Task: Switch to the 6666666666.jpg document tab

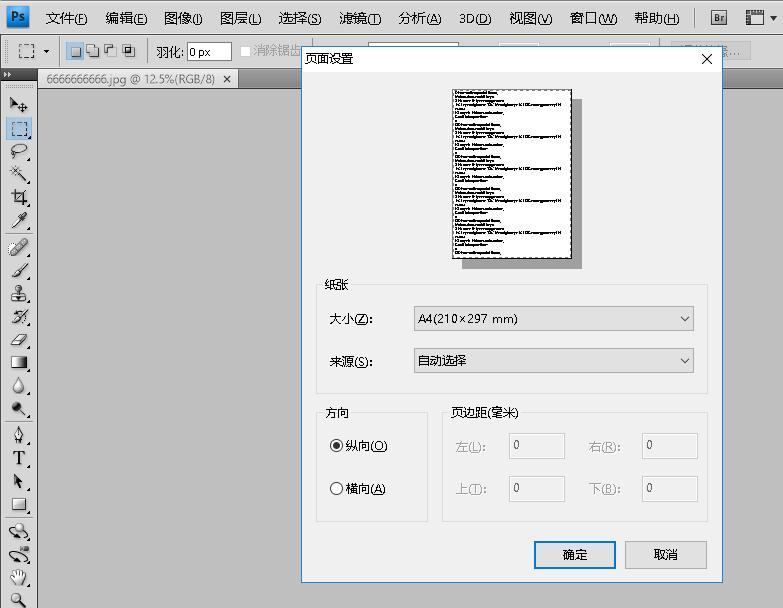Action: (x=130, y=79)
